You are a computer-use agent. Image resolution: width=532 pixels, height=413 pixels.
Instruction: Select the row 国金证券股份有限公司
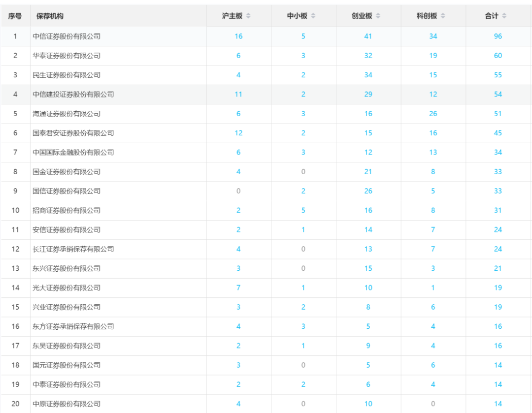(x=266, y=172)
